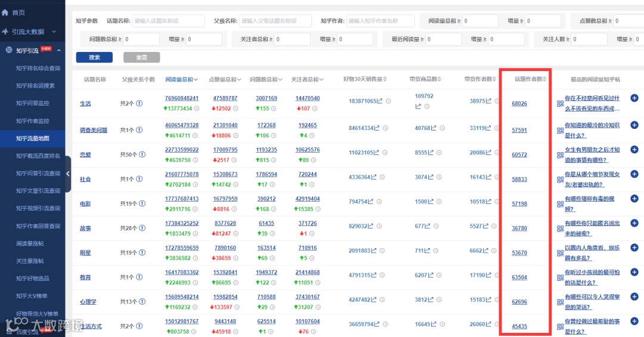Open 知乎作者监控 menu item
The image size is (644, 337).
point(32,121)
